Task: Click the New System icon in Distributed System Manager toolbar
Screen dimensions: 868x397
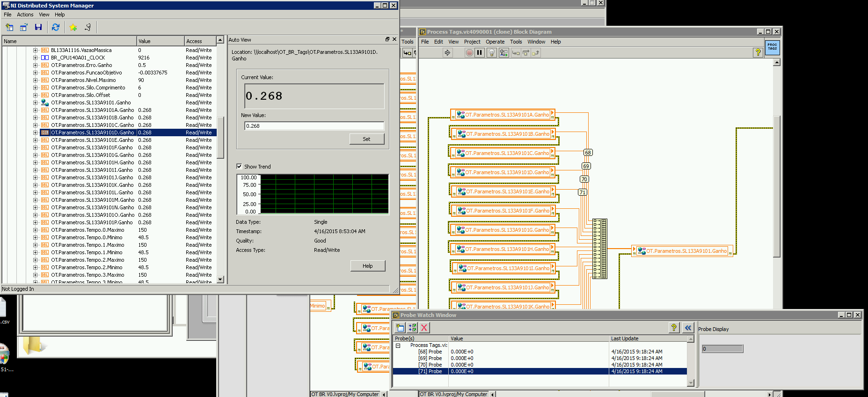Action: click(9, 27)
